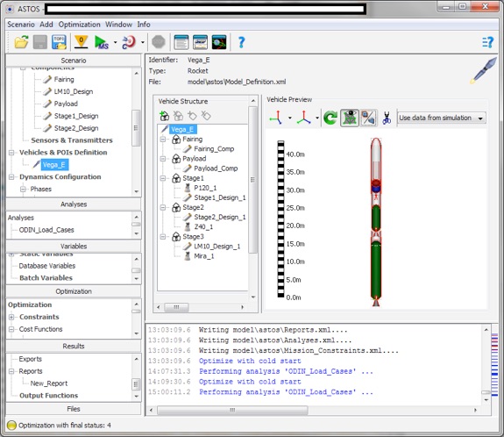The height and width of the screenshot is (437, 504).
Task: Click the CGA optimize swirl icon
Action: [x=129, y=42]
